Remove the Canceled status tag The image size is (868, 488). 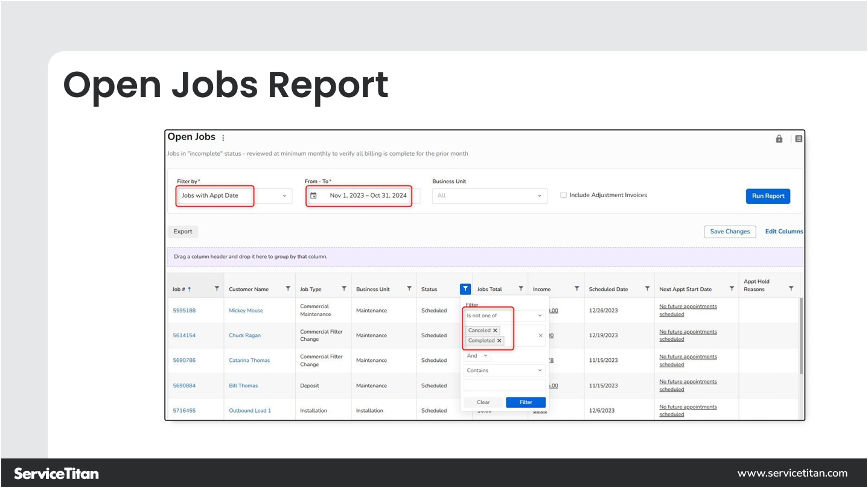point(496,330)
